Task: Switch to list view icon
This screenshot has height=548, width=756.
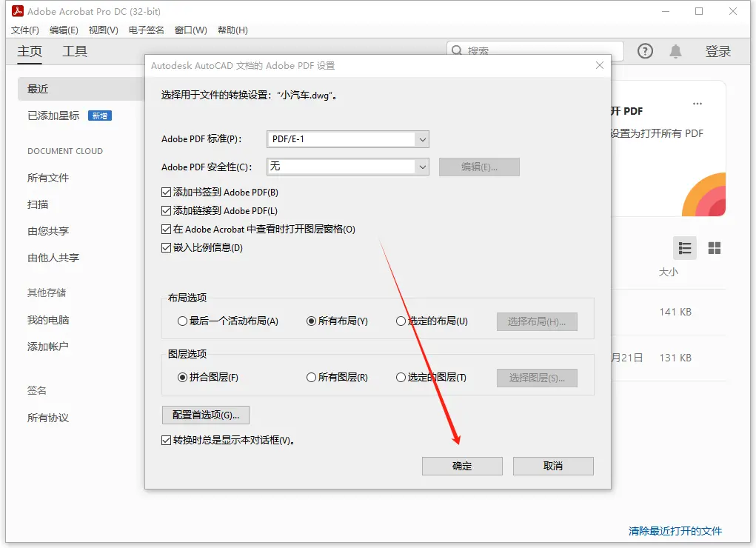Action: pyautogui.click(x=685, y=248)
